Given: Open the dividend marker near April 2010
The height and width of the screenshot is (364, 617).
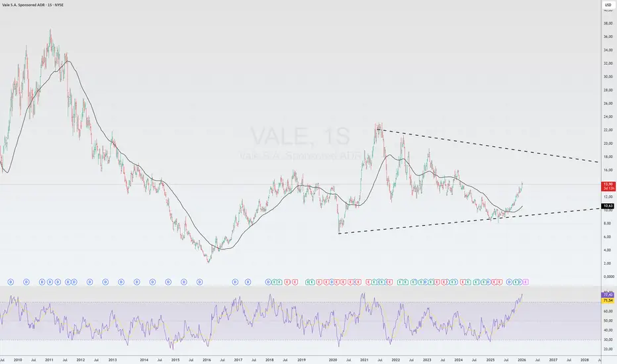Looking at the screenshot, I should [26, 282].
